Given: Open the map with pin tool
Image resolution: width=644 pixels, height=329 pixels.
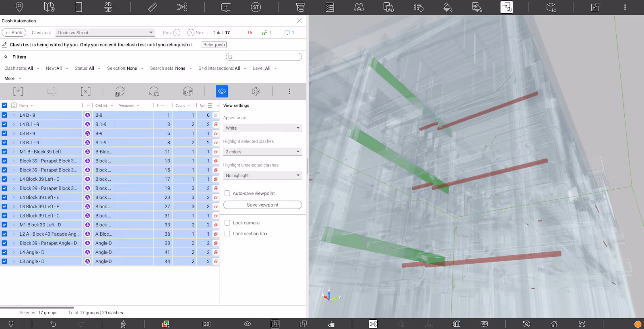Looking at the screenshot, I should (x=49, y=7).
